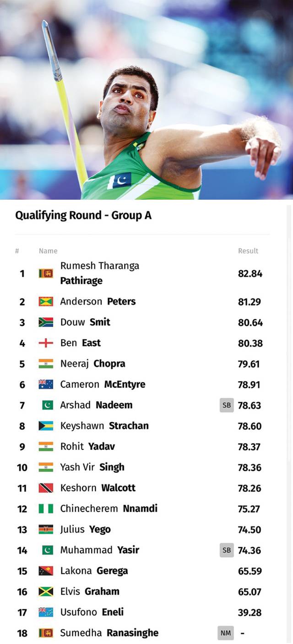
Task: Select the Name column header
Action: 48,251
